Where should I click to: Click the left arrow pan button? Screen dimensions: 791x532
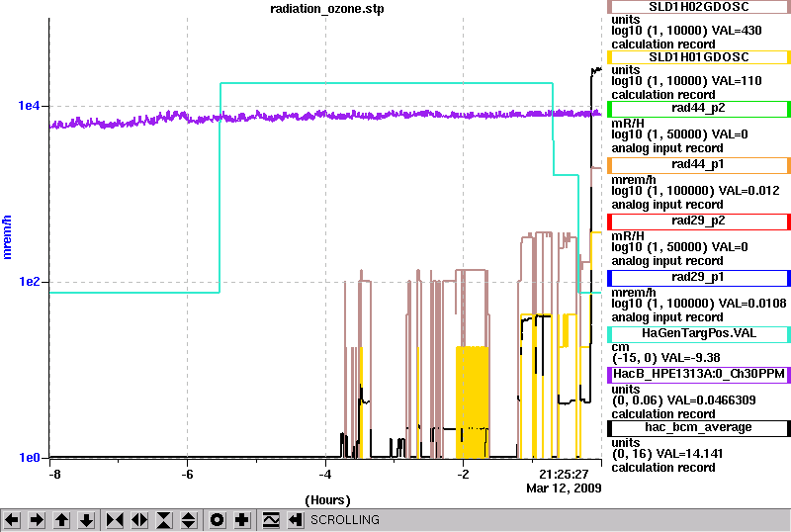[x=12, y=520]
